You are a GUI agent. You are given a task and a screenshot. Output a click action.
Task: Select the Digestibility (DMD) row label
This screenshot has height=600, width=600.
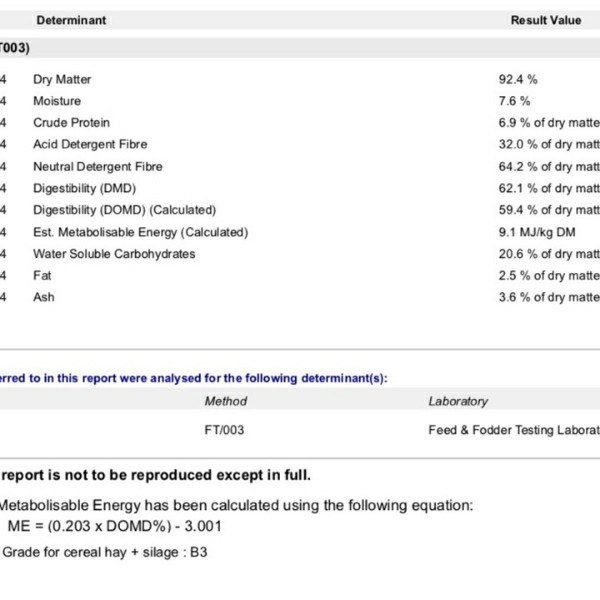pyautogui.click(x=84, y=188)
